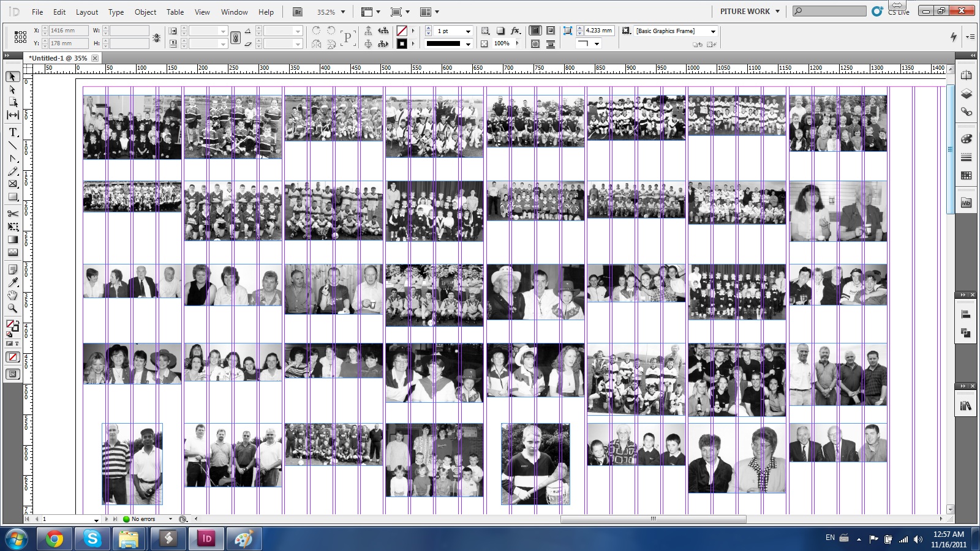Open the Layers panel icon in the dock
This screenshot has width=980, height=551.
pos(967,94)
